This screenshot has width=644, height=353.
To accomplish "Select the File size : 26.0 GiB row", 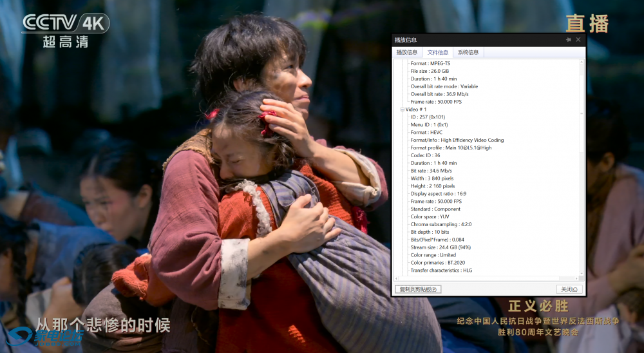I will coord(430,71).
